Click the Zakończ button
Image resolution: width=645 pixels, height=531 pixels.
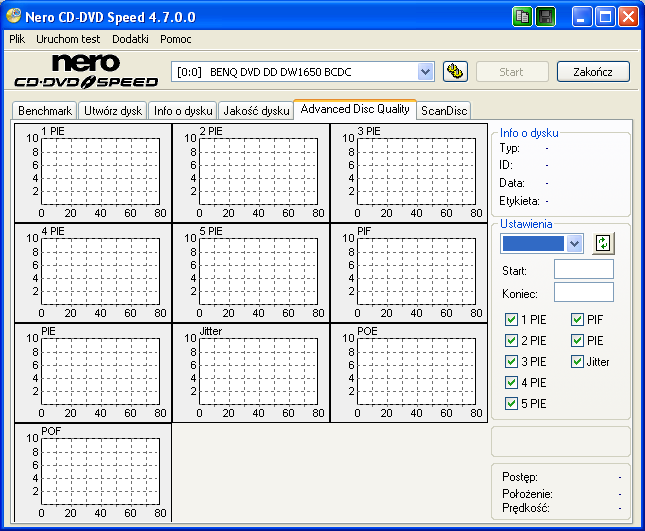pos(593,72)
